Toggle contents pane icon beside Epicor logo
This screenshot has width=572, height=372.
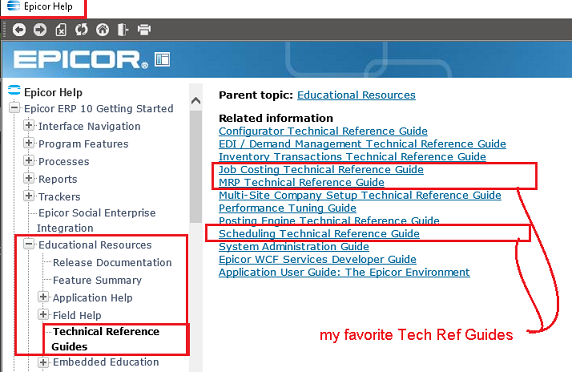(x=162, y=59)
